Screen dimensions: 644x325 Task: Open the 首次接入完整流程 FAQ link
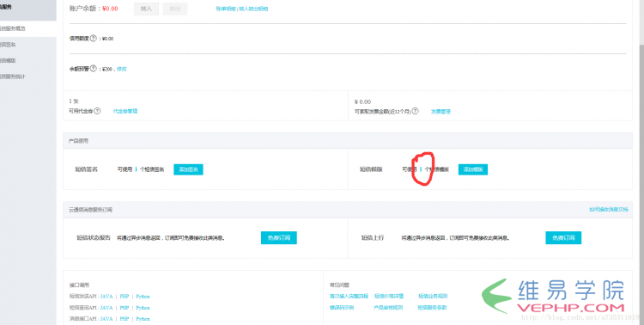pyautogui.click(x=349, y=297)
